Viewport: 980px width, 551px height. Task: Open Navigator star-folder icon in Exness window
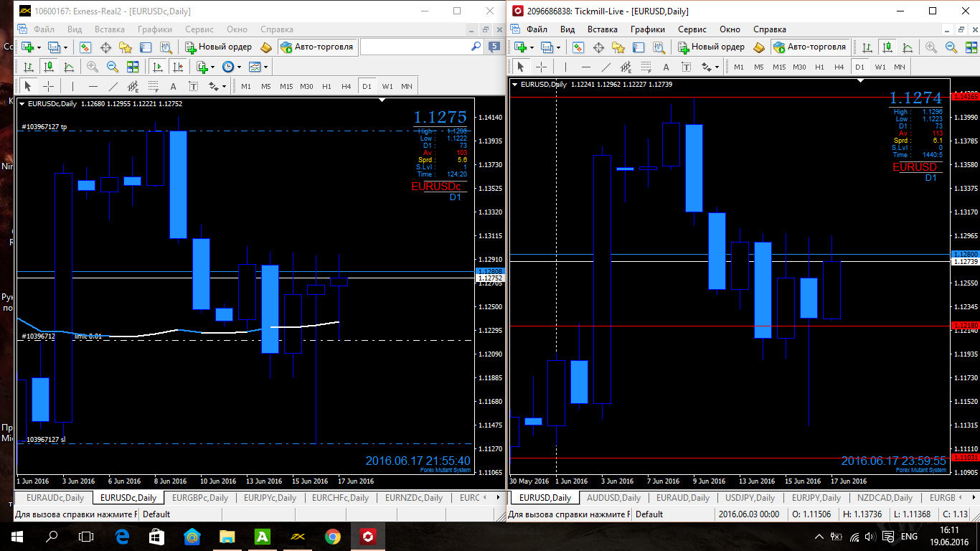(126, 47)
